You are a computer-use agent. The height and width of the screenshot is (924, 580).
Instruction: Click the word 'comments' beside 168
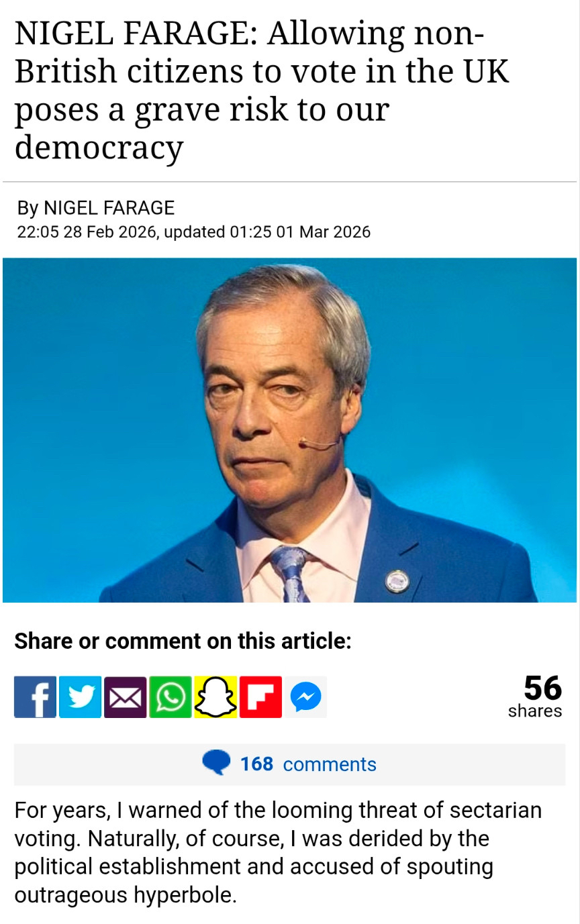point(330,764)
